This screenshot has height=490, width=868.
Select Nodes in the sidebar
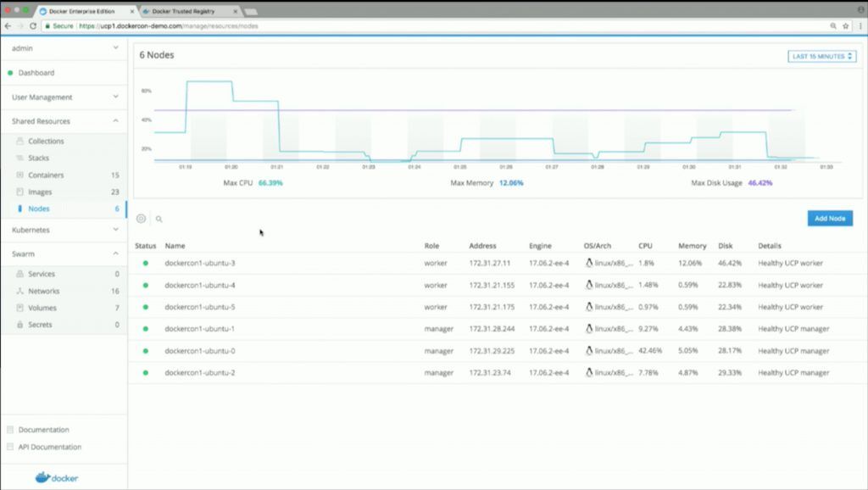coord(39,209)
